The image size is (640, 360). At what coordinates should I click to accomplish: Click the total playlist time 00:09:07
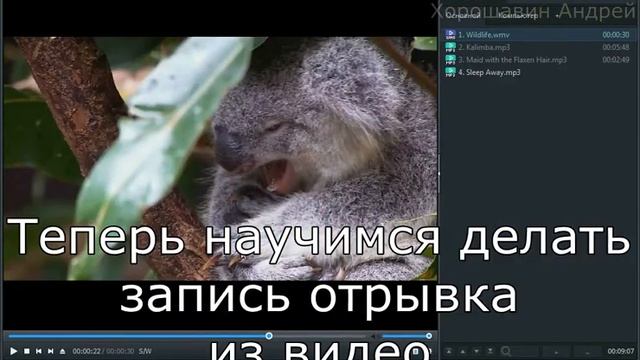click(x=621, y=351)
